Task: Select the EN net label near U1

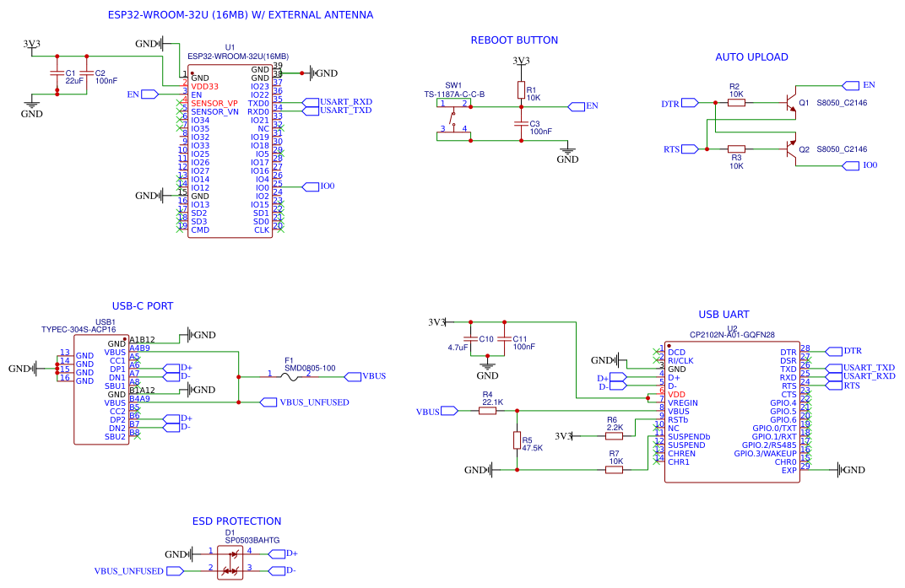Action: click(x=144, y=94)
